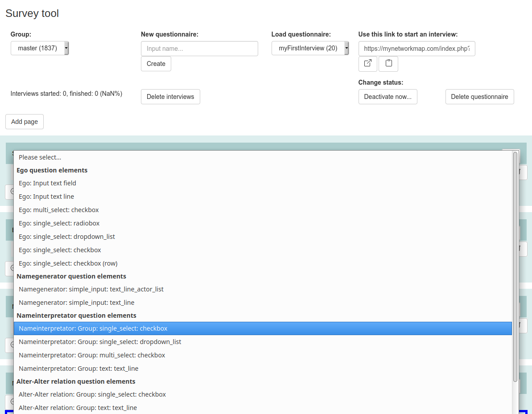Image resolution: width=532 pixels, height=414 pixels.
Task: Select 'Ego: single_select: dropdown_list' option
Action: (x=263, y=237)
